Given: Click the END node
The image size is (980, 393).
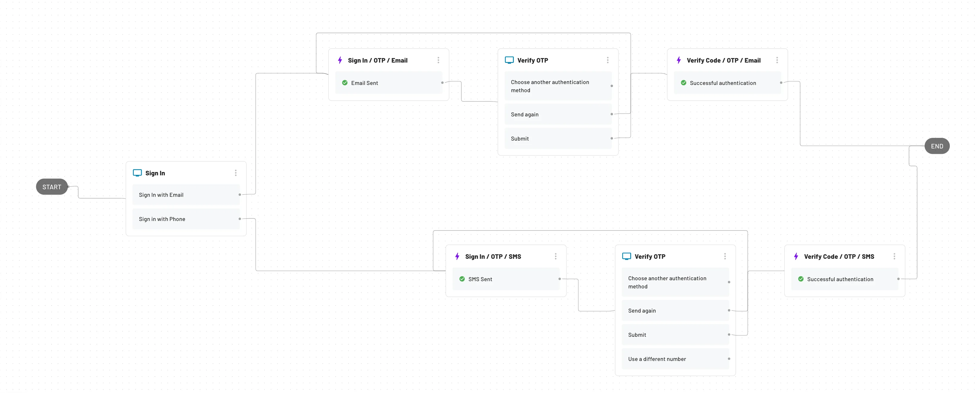Looking at the screenshot, I should (x=937, y=146).
